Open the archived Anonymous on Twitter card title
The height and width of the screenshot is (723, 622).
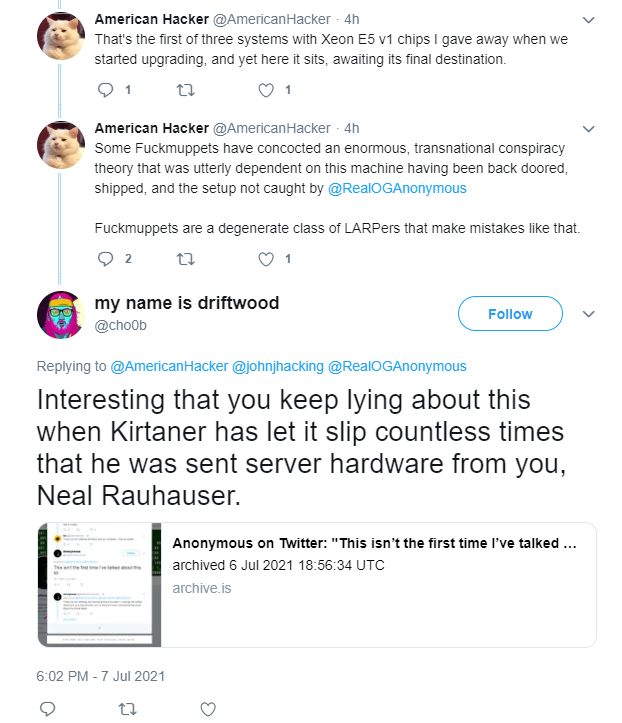tap(374, 544)
